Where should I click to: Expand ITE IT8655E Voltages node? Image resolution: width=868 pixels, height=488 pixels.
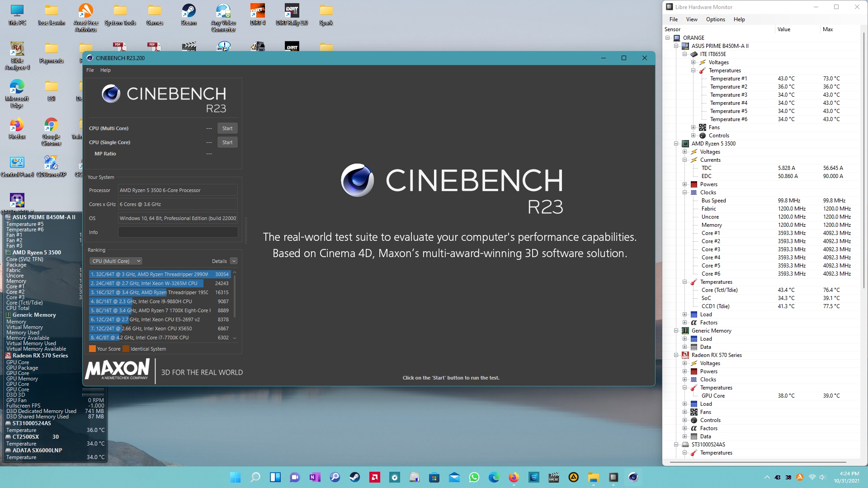pyautogui.click(x=693, y=62)
